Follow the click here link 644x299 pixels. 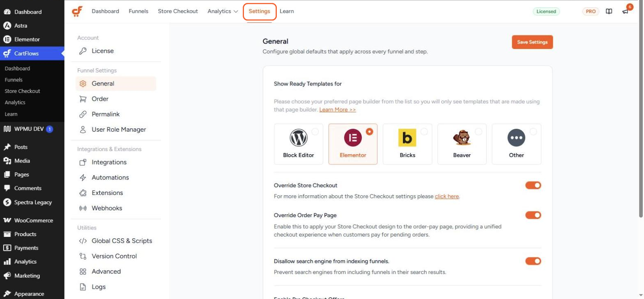click(x=447, y=197)
